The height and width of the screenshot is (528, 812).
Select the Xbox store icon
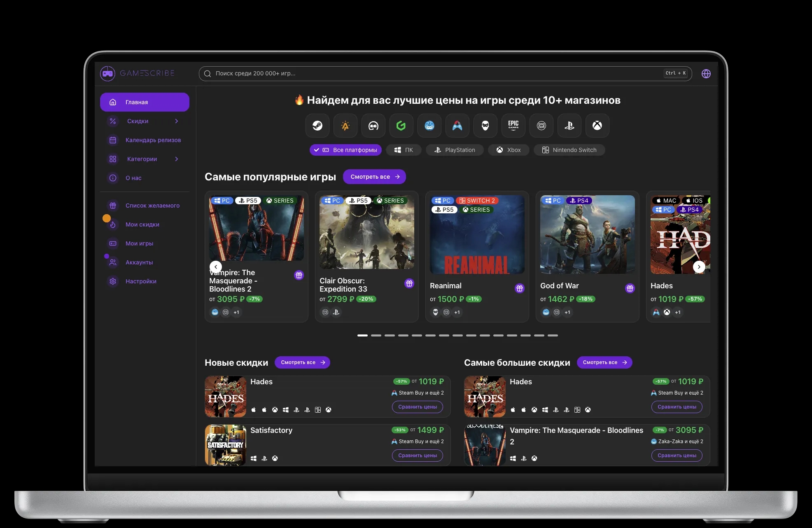pyautogui.click(x=597, y=126)
